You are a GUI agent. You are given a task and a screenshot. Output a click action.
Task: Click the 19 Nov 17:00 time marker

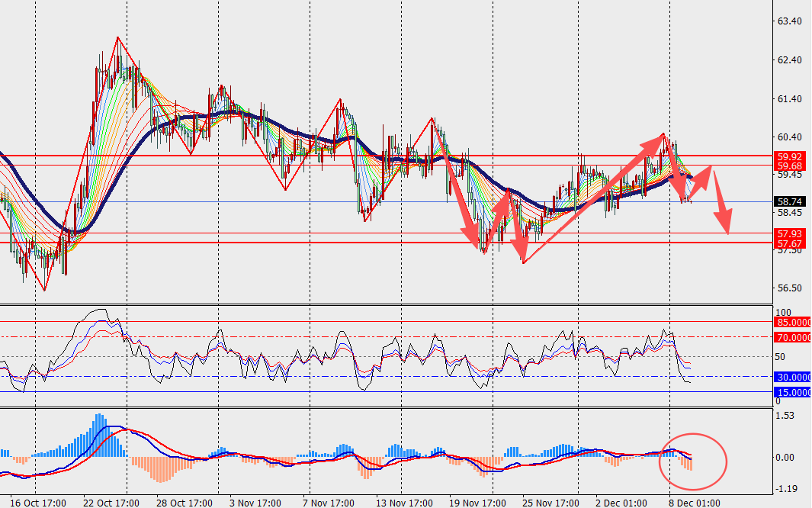click(477, 503)
